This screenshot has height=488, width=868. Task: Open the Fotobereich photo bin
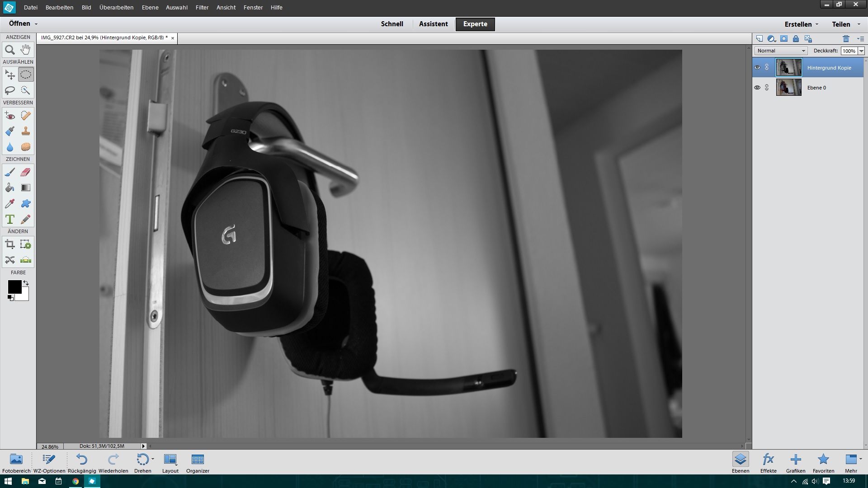16,463
